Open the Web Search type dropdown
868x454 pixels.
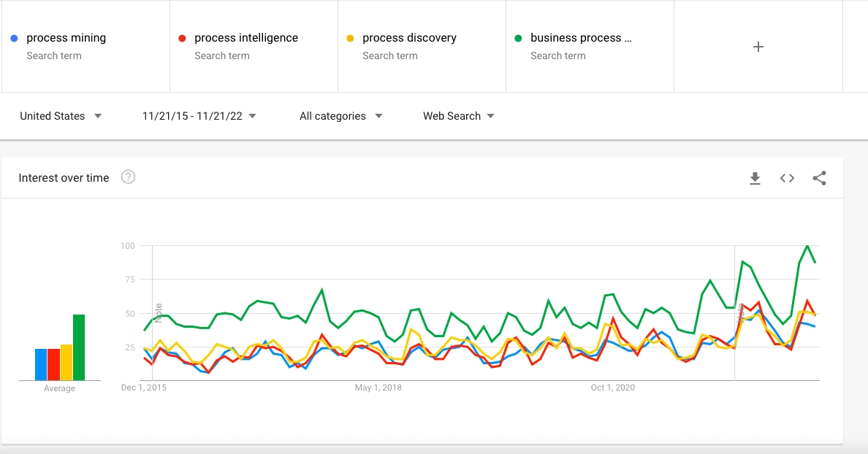pyautogui.click(x=458, y=116)
